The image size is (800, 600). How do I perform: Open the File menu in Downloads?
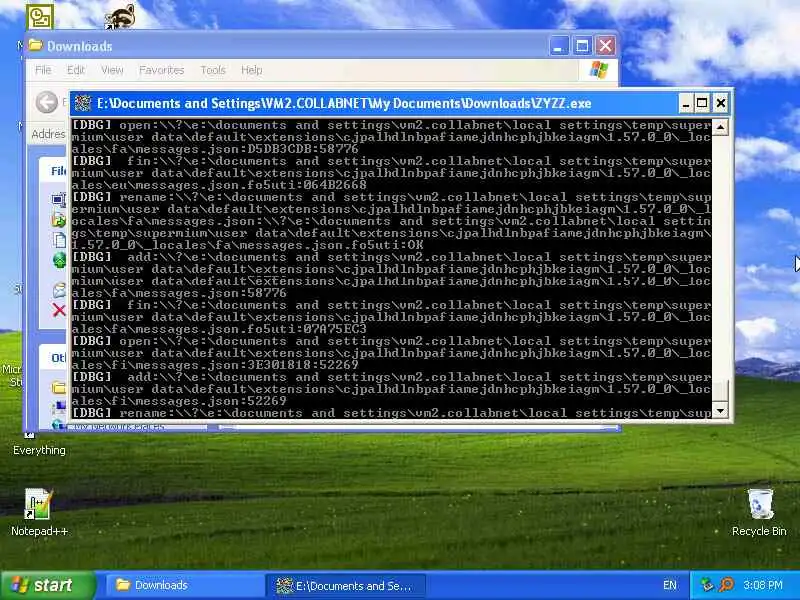tap(43, 70)
